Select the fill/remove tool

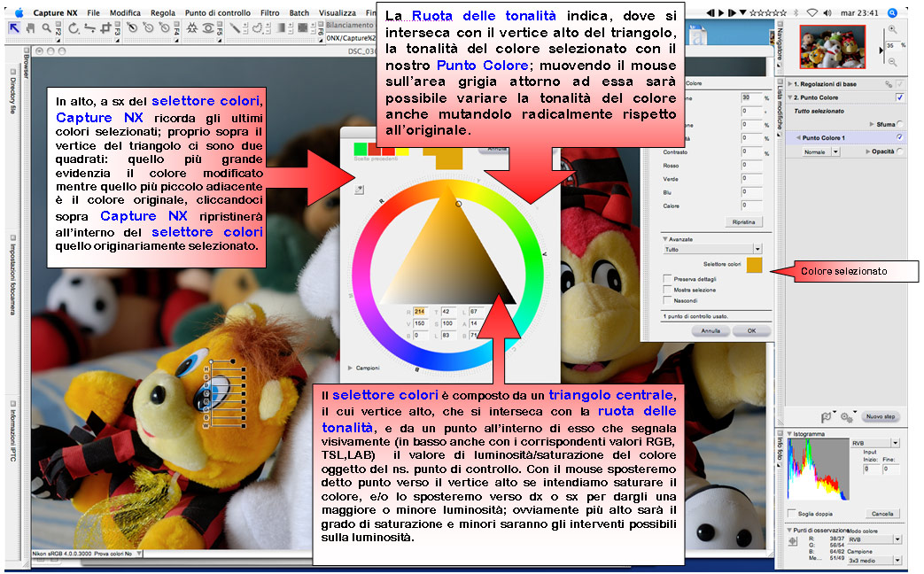(x=302, y=27)
